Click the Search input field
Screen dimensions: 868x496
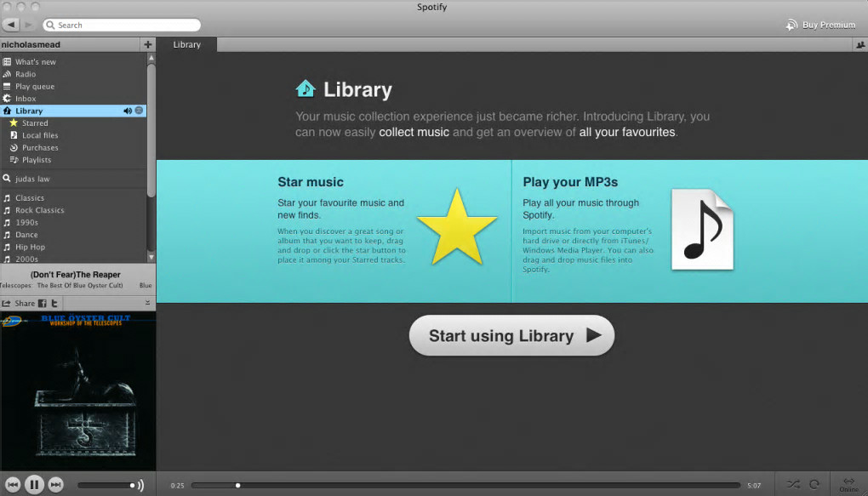pos(122,25)
